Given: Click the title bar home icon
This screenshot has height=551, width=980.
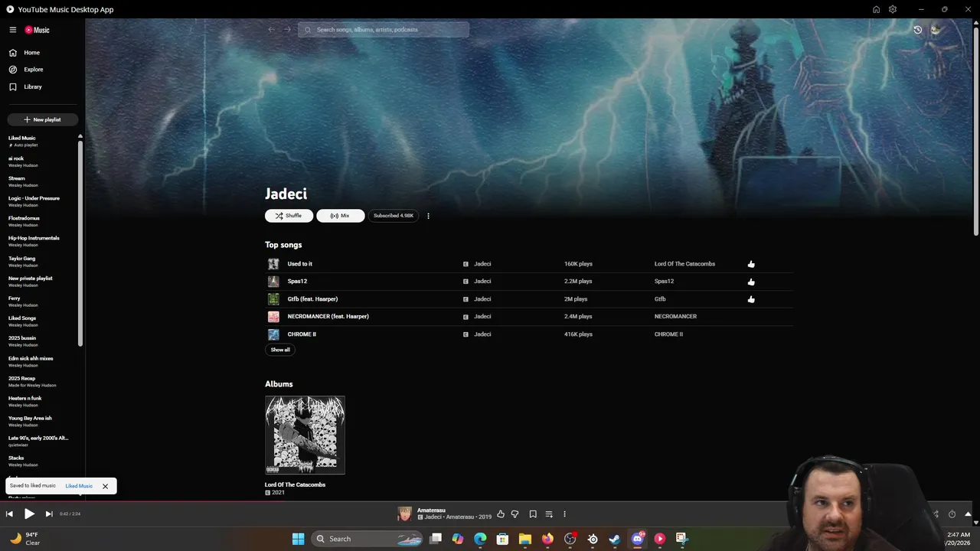Looking at the screenshot, I should point(876,9).
